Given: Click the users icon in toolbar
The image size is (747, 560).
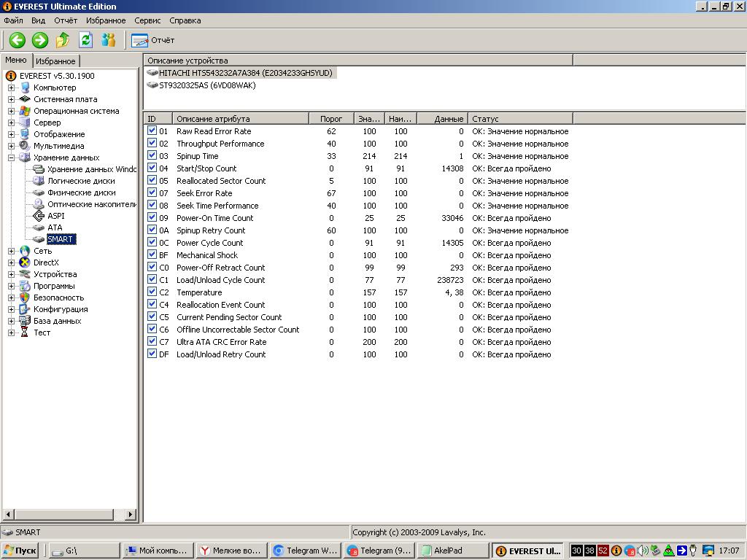Looking at the screenshot, I should pos(109,40).
